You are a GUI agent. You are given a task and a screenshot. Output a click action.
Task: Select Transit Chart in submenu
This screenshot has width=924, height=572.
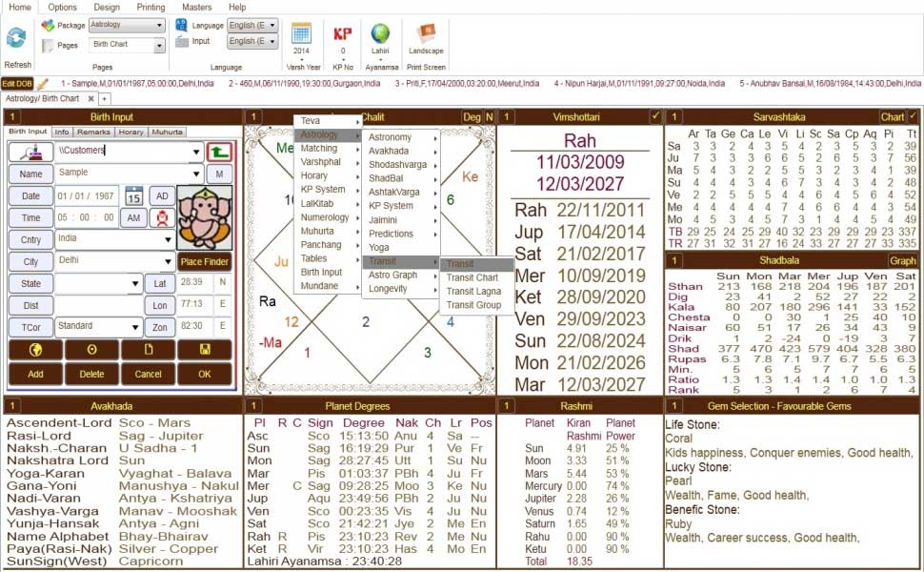tap(472, 277)
